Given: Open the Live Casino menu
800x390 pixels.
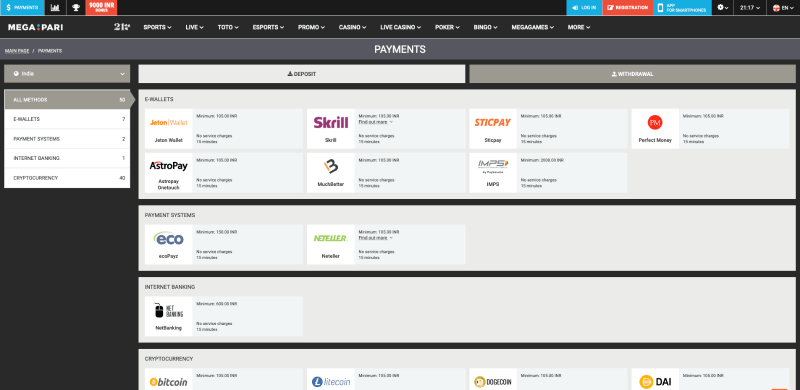Looking at the screenshot, I should (x=401, y=28).
